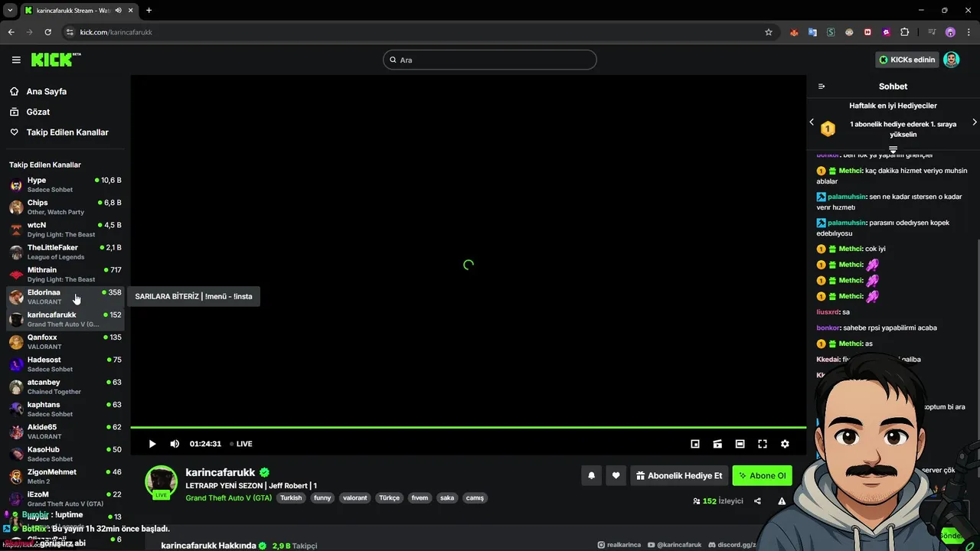Viewport: 980px width, 551px height.
Task: Follow channel with the heart button
Action: click(x=616, y=475)
